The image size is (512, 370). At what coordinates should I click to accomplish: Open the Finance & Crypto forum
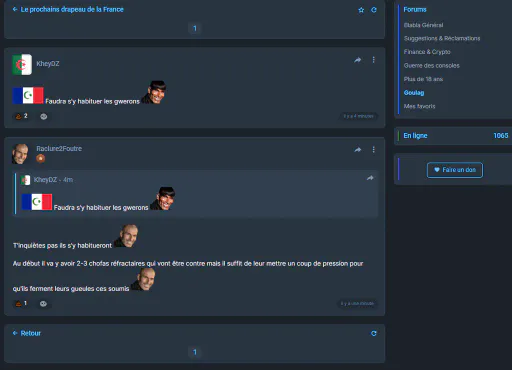coord(427,52)
